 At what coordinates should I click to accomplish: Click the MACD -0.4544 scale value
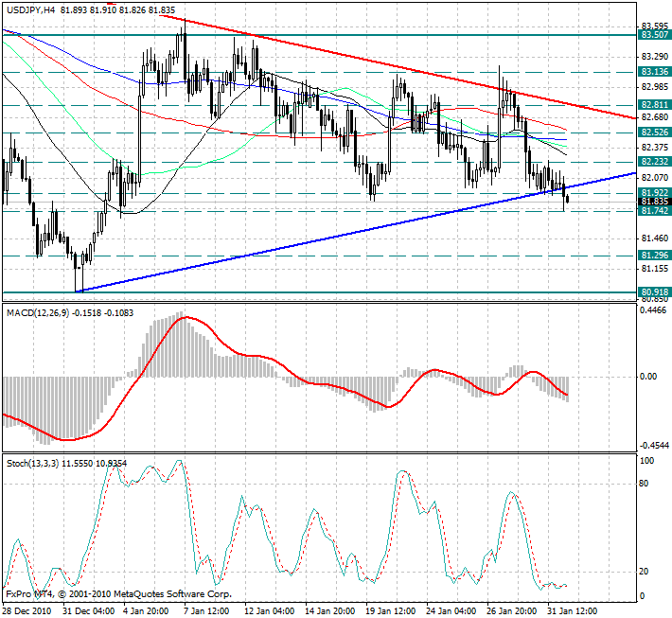(654, 446)
